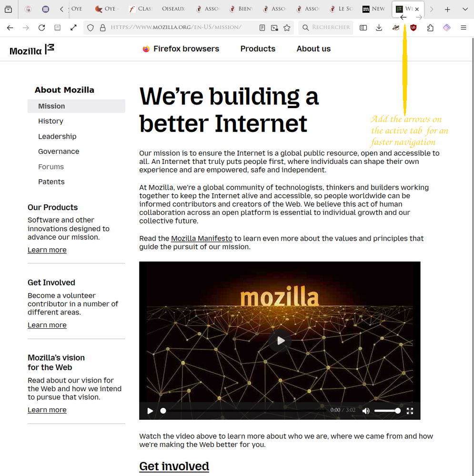Reload the page with the refresh icon
The width and height of the screenshot is (474, 476).
(x=41, y=28)
